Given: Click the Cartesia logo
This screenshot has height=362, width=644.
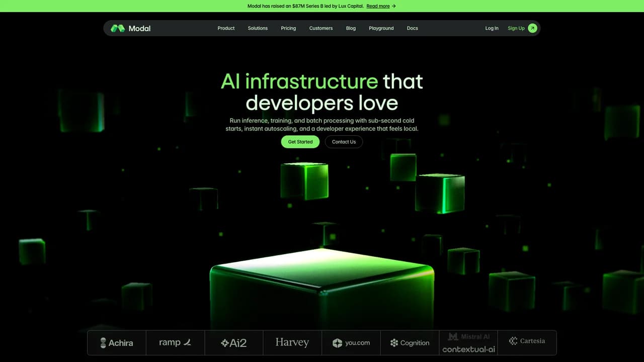Looking at the screenshot, I should point(527,341).
